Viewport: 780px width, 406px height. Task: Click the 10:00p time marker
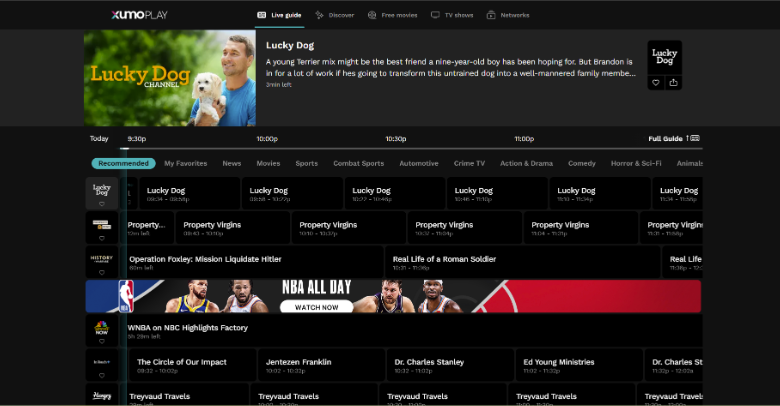(267, 139)
